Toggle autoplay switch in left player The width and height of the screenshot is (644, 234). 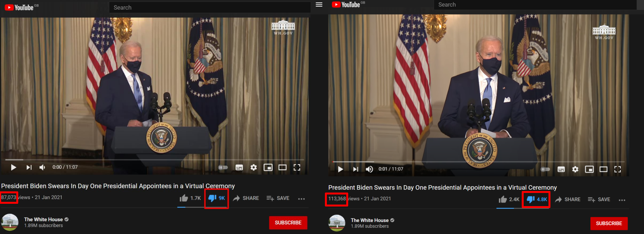coord(223,167)
